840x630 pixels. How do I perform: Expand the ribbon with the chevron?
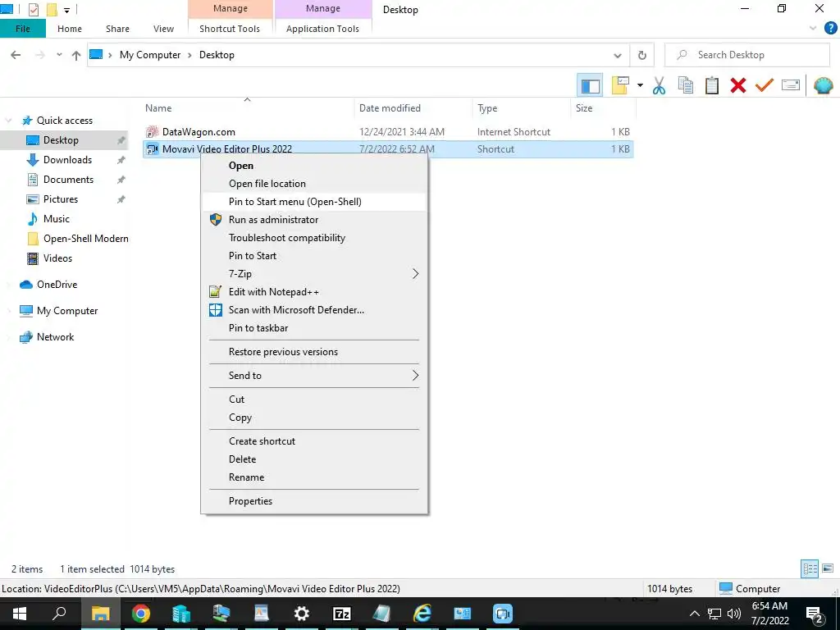point(813,29)
